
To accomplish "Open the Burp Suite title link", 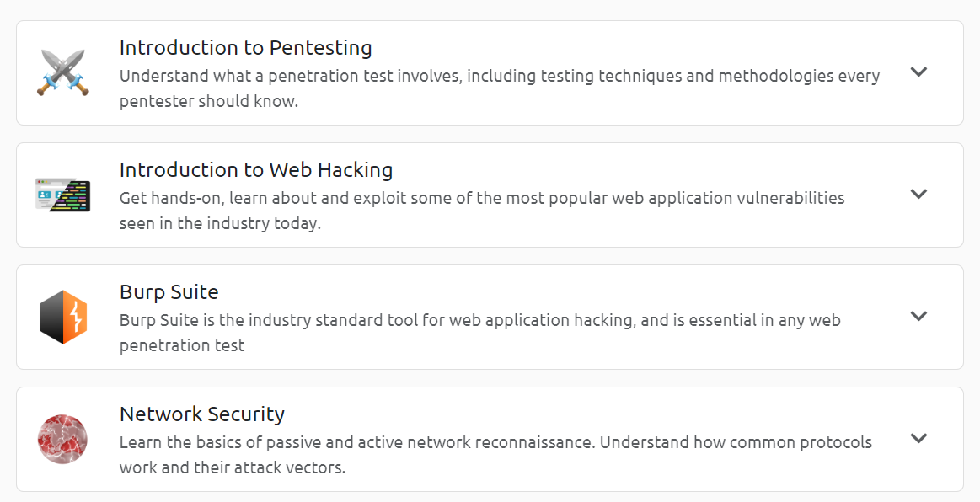I will [x=169, y=292].
